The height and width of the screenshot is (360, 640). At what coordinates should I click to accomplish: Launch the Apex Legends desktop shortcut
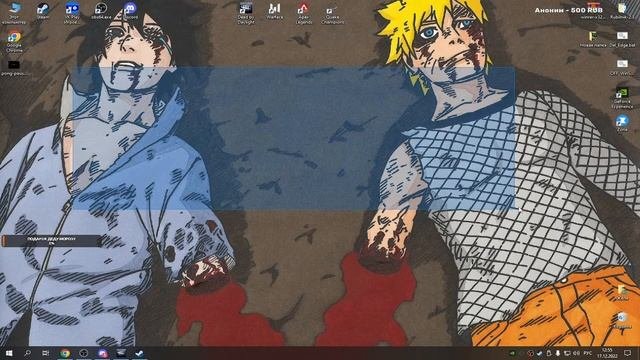tap(303, 13)
